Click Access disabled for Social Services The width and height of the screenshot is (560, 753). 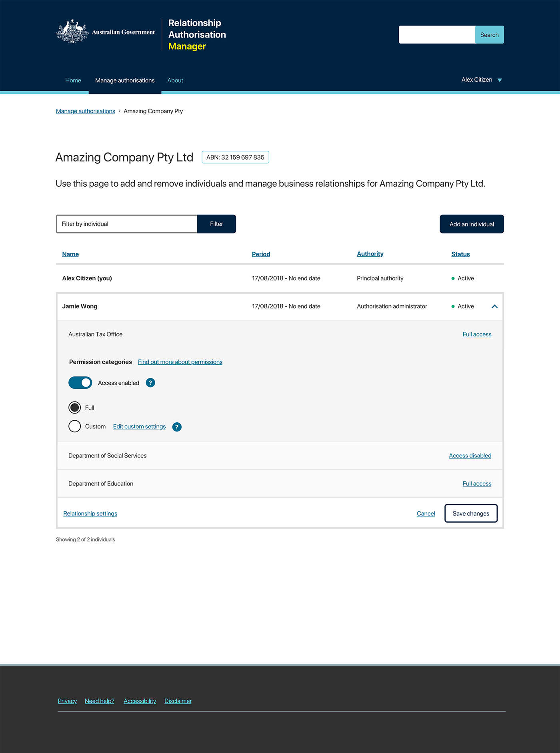click(470, 455)
